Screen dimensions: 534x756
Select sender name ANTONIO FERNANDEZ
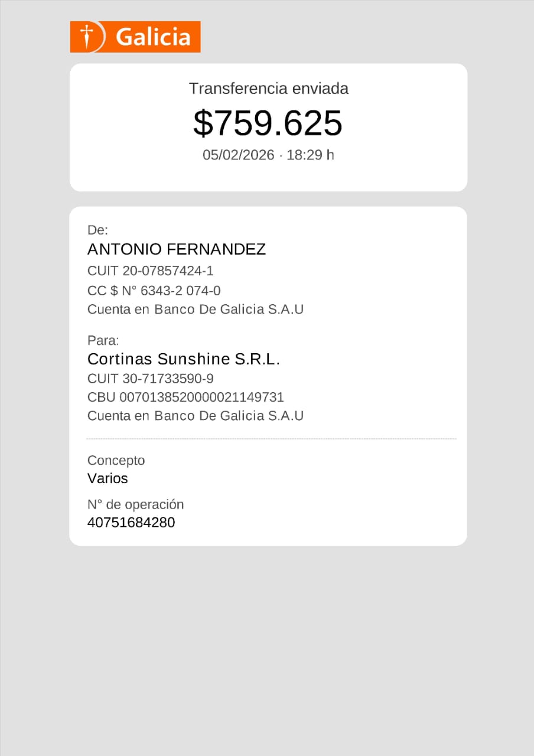(x=177, y=249)
